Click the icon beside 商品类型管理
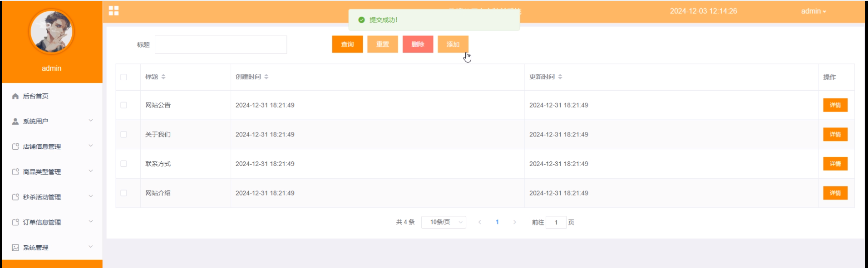This screenshot has height=268, width=868. click(15, 172)
